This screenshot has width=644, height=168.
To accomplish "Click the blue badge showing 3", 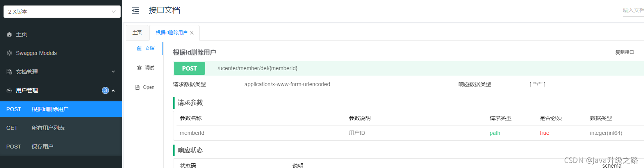I will pyautogui.click(x=105, y=90).
